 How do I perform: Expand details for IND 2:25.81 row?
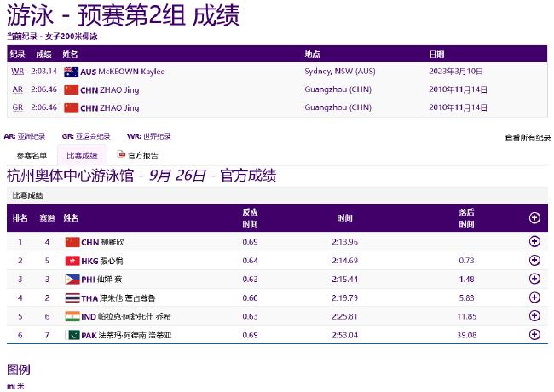tap(534, 316)
